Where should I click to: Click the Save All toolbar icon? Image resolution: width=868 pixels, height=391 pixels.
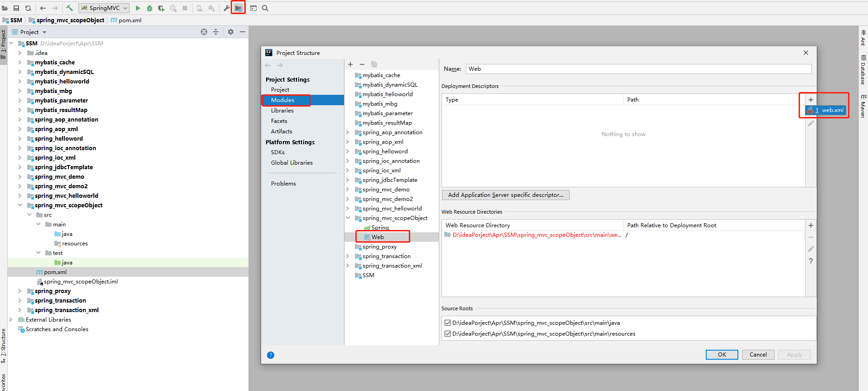(x=16, y=8)
